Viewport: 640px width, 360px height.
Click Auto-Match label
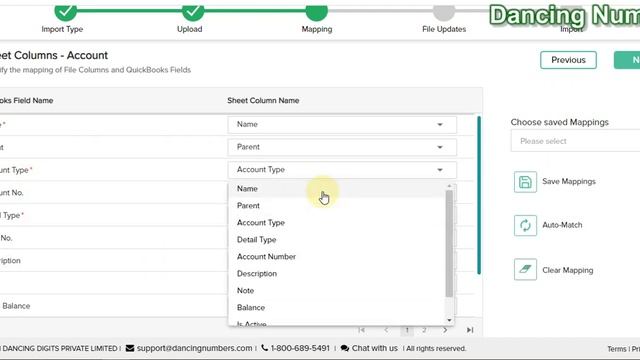pos(562,225)
